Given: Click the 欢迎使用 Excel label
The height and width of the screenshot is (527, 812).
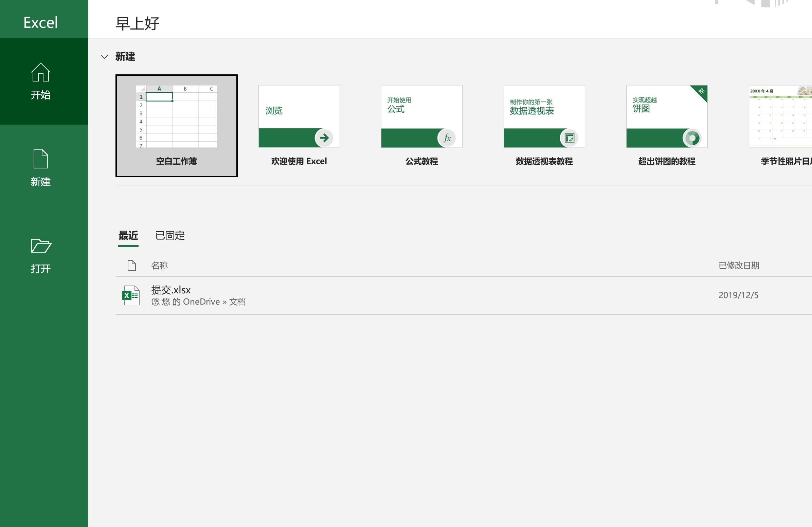Looking at the screenshot, I should (299, 161).
